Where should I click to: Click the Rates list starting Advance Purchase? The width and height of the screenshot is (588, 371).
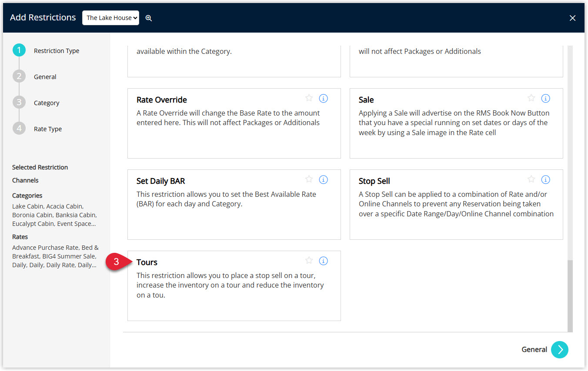click(x=55, y=256)
